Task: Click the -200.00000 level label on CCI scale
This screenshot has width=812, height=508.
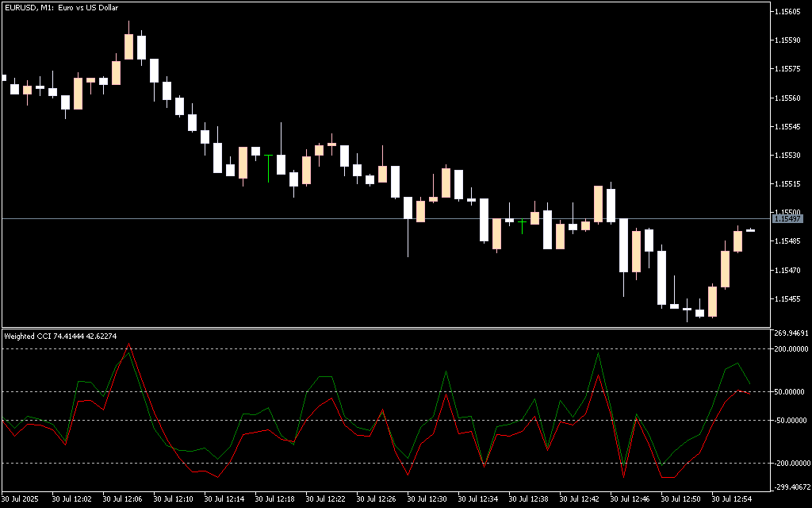Action: 790,463
